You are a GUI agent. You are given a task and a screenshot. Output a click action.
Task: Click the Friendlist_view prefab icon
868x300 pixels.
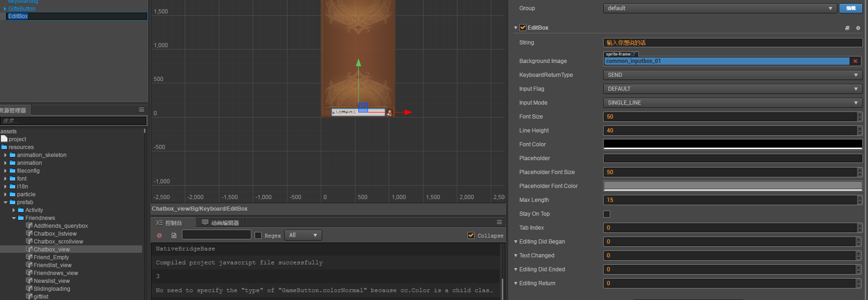[x=29, y=265]
